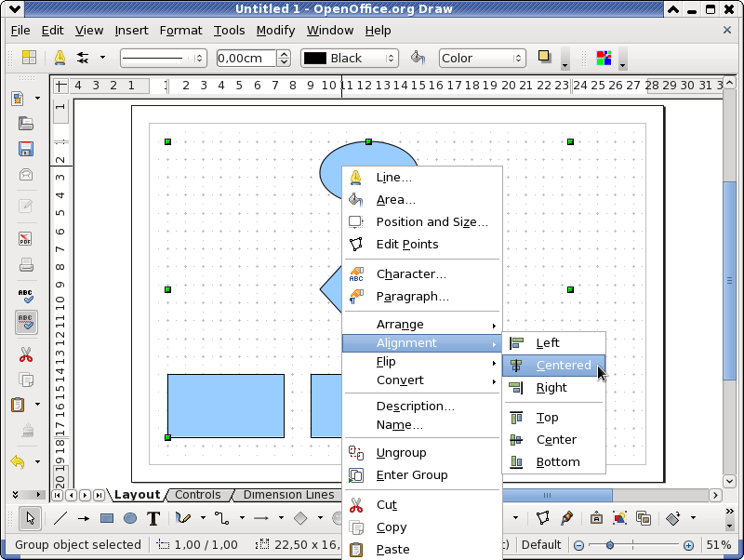The width and height of the screenshot is (744, 560).
Task: Select the Rectangle tool
Action: tap(107, 518)
